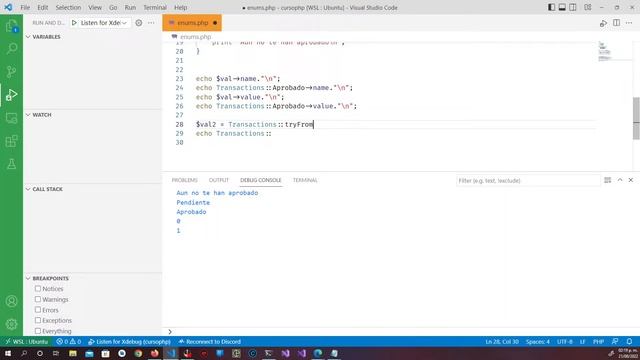The height and width of the screenshot is (360, 640).
Task: Open Firefox from the taskbar
Action: tap(154, 353)
